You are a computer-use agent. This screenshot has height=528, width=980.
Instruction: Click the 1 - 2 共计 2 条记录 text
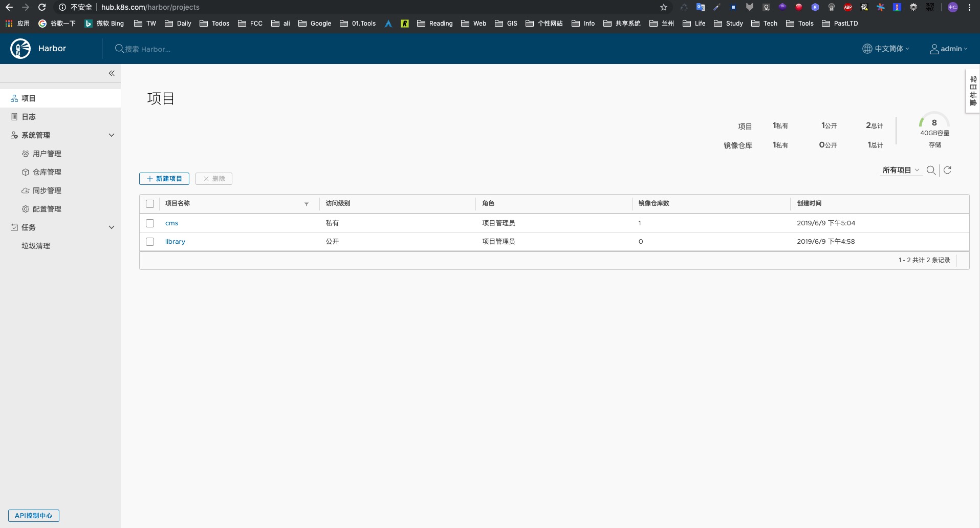(924, 260)
